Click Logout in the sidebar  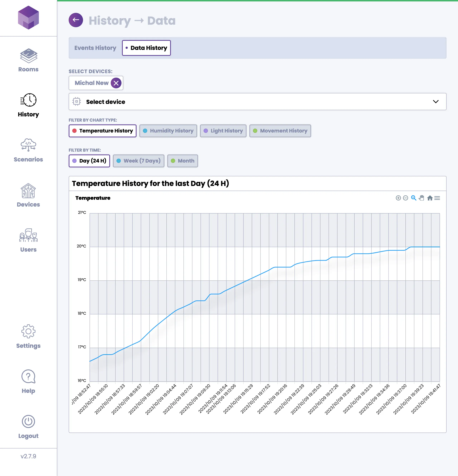pyautogui.click(x=28, y=427)
